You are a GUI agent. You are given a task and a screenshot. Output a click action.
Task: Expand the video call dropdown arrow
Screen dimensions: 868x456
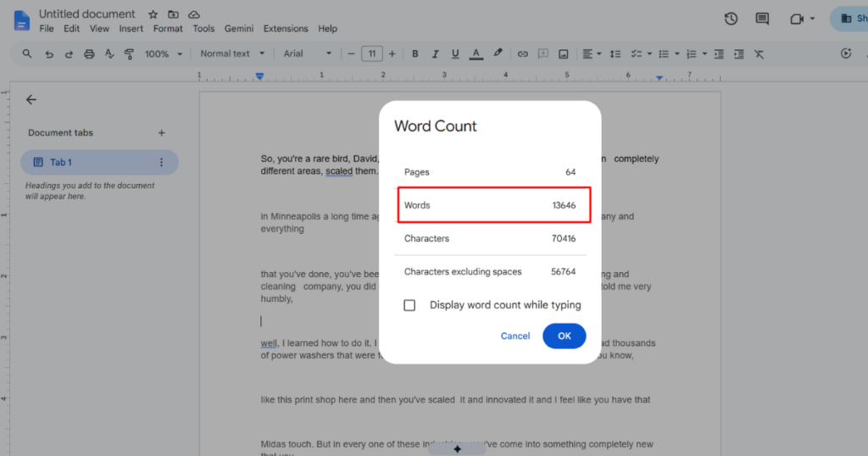812,19
